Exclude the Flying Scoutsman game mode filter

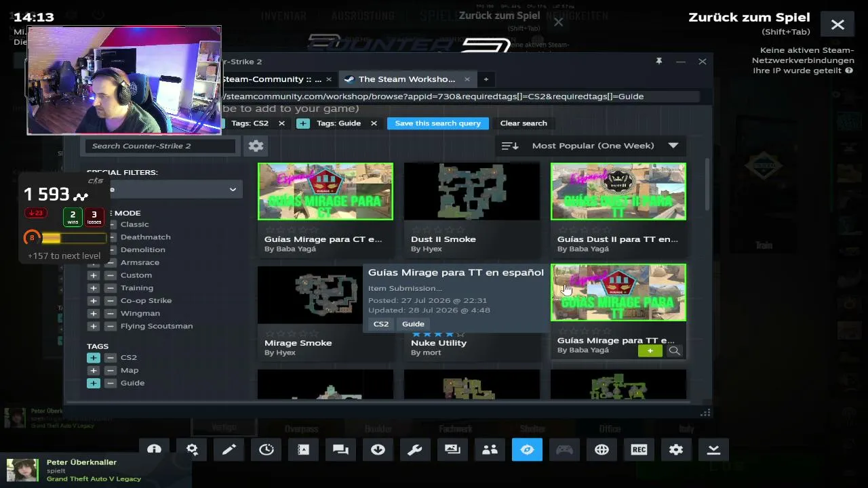(110, 326)
